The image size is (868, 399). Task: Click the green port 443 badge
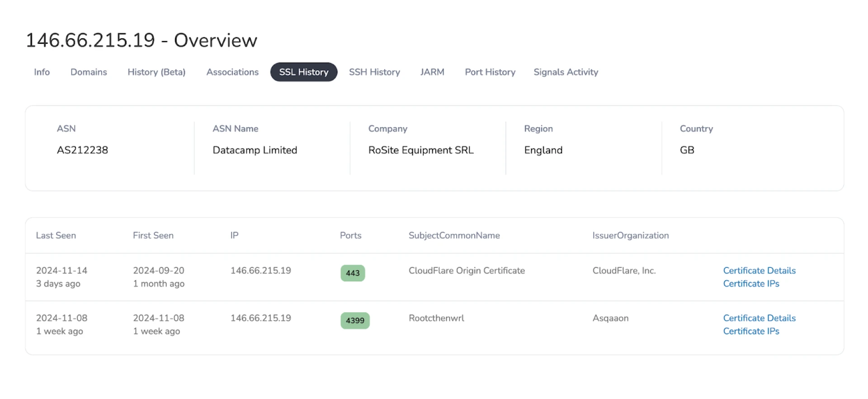point(353,273)
